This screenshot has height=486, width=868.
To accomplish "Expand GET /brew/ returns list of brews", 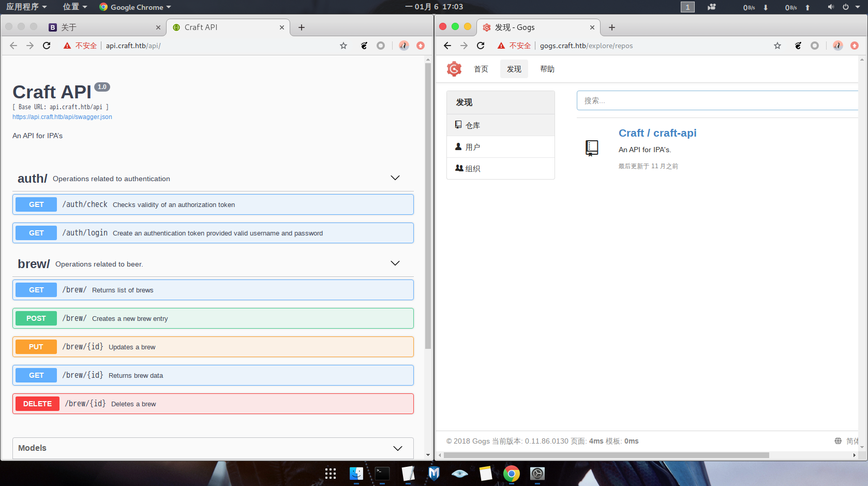I will 213,290.
